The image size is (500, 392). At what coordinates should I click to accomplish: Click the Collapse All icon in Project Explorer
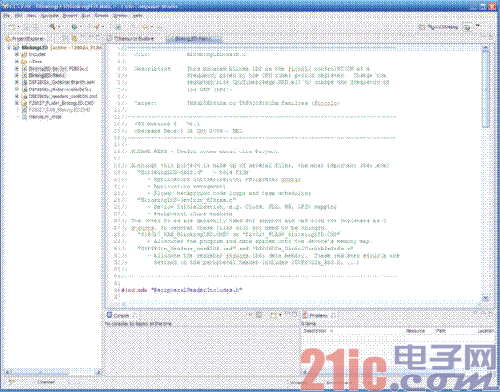tap(65, 38)
